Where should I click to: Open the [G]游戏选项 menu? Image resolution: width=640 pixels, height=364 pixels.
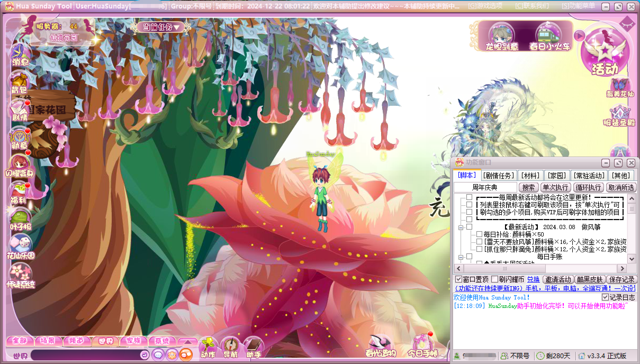[x=485, y=6]
